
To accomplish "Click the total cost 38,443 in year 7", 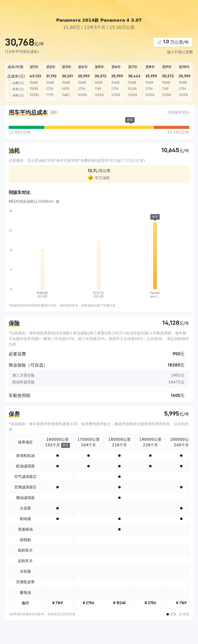I will (x=134, y=76).
